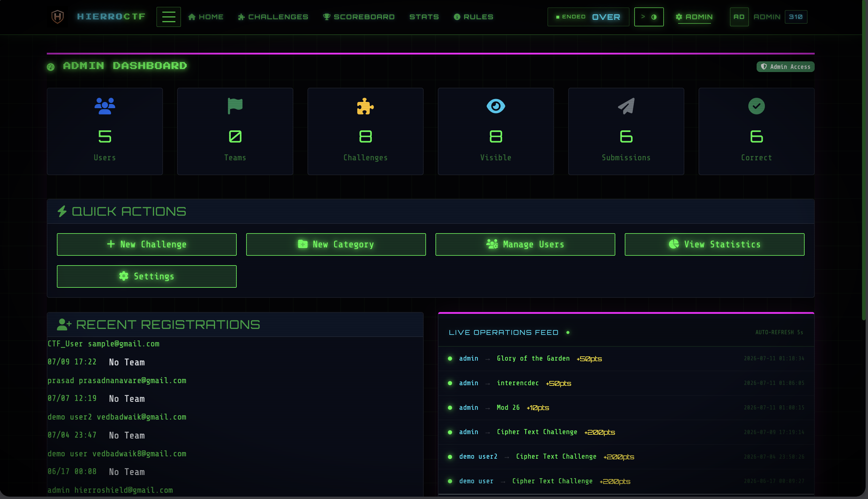Screen dimensions: 868x499
Task: Click the Users stat icon
Action: [105, 106]
